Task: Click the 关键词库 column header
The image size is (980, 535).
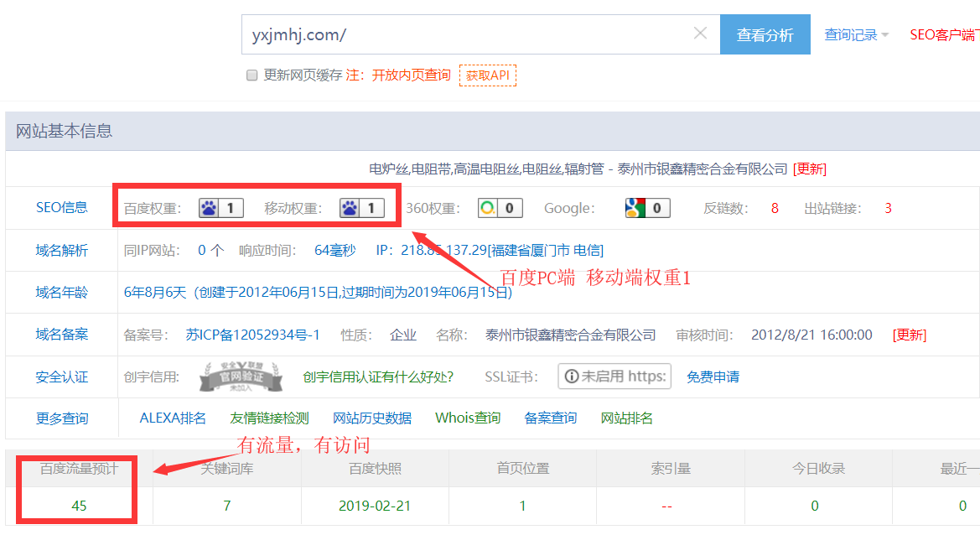Action: [x=227, y=469]
